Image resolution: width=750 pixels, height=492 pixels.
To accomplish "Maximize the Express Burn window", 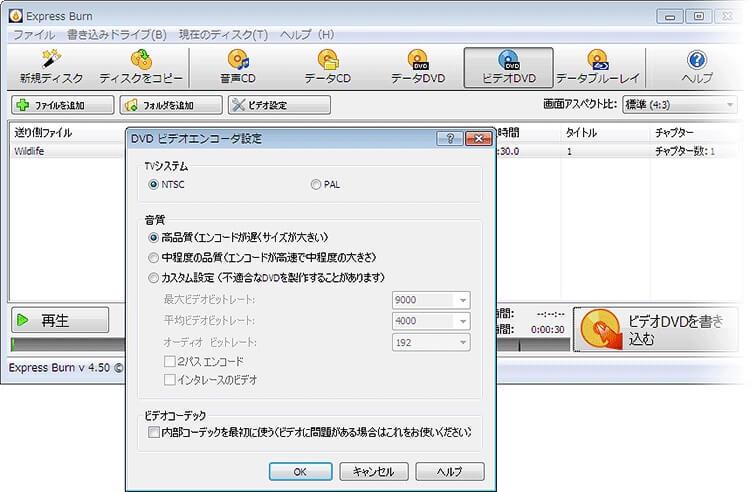I will (x=698, y=16).
